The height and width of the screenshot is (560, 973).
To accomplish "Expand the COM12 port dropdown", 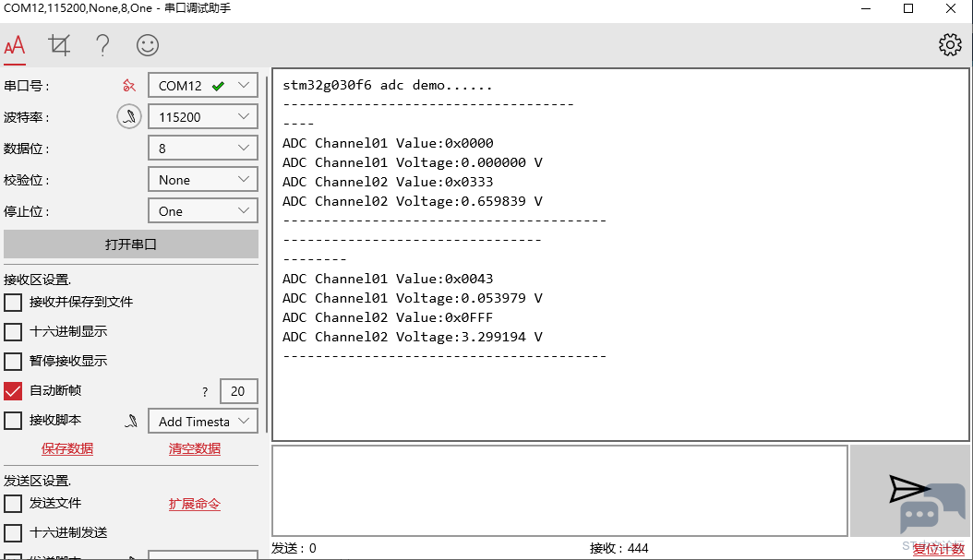I will (x=203, y=86).
